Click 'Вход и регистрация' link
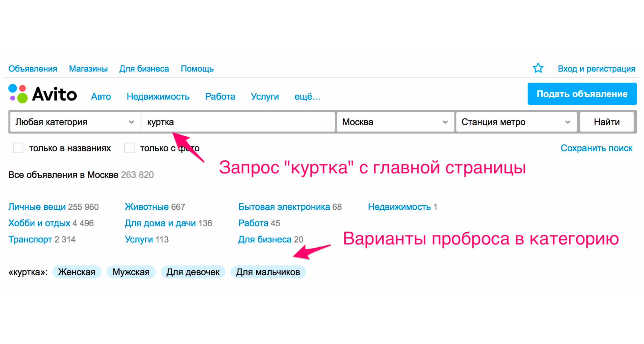Screen dimensions: 644x344 (596, 69)
